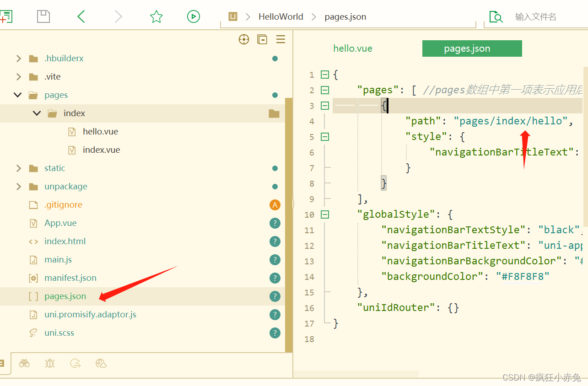Click the "#F8F8F8" color value
The image size is (588, 386).
(523, 277)
